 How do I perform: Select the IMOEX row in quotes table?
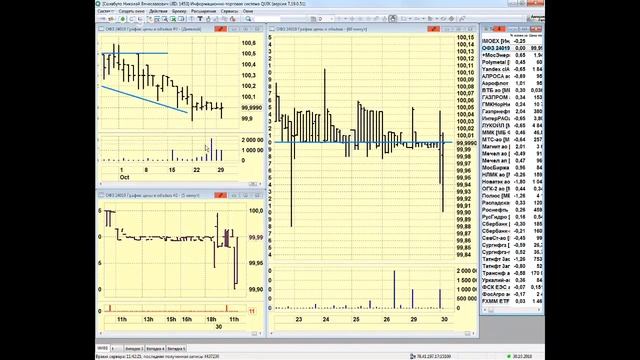pos(512,41)
